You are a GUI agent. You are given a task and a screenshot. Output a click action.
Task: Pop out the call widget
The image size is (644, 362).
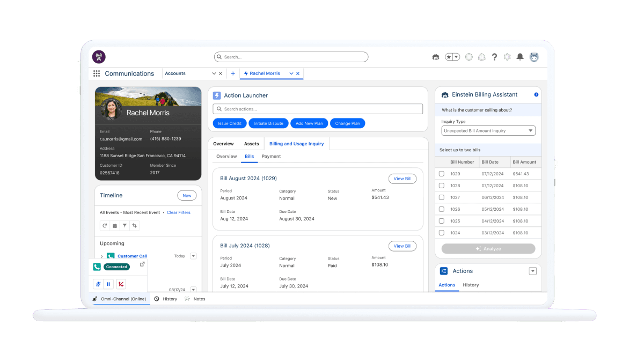coord(142,264)
